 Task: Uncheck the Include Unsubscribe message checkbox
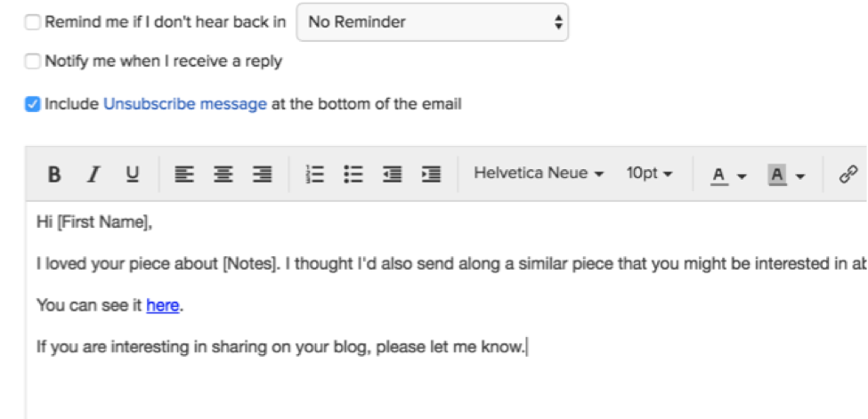coord(33,104)
